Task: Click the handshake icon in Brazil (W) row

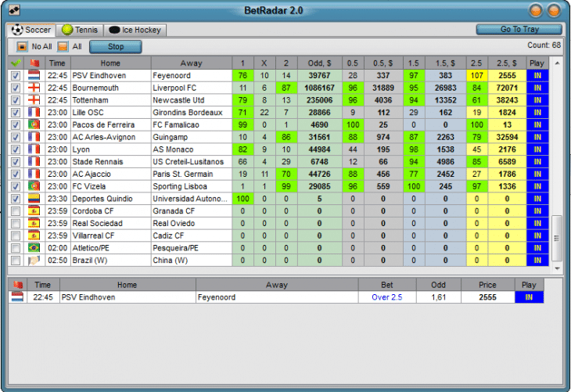Action: [34, 261]
